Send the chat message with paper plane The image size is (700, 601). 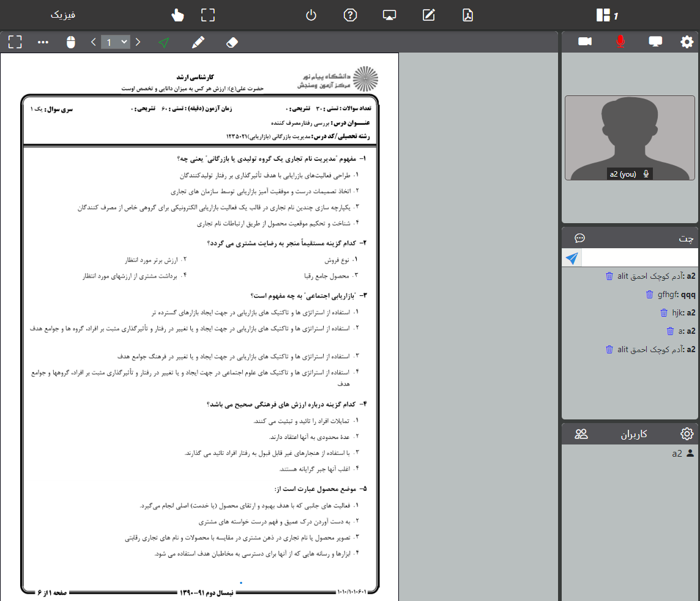coord(572,259)
